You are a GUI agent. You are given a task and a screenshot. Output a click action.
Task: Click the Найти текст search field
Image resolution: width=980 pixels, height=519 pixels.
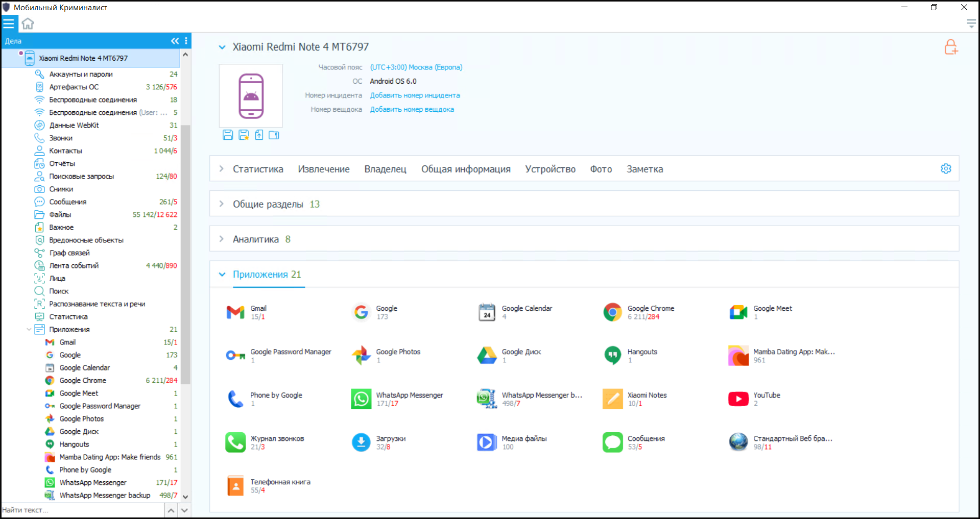[x=82, y=510]
